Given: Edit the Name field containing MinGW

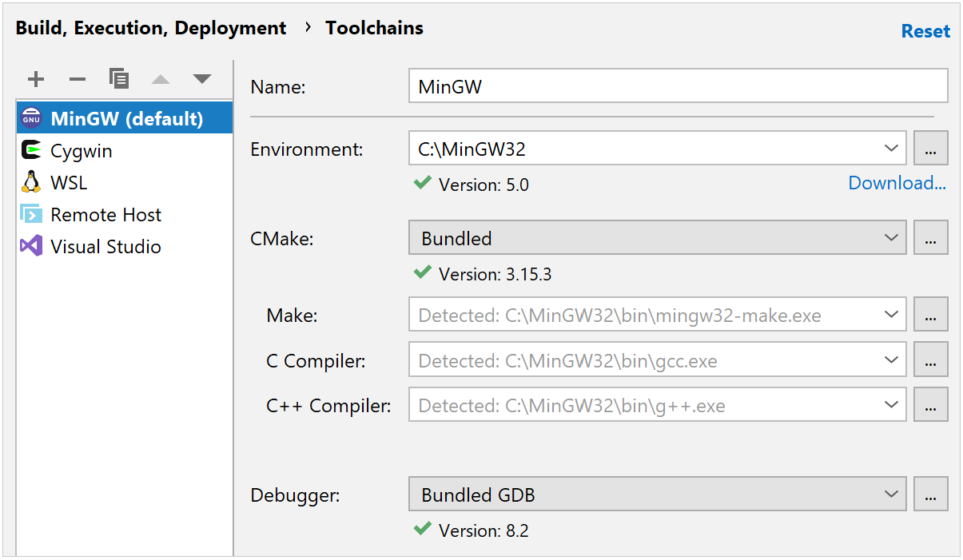Looking at the screenshot, I should (x=678, y=85).
